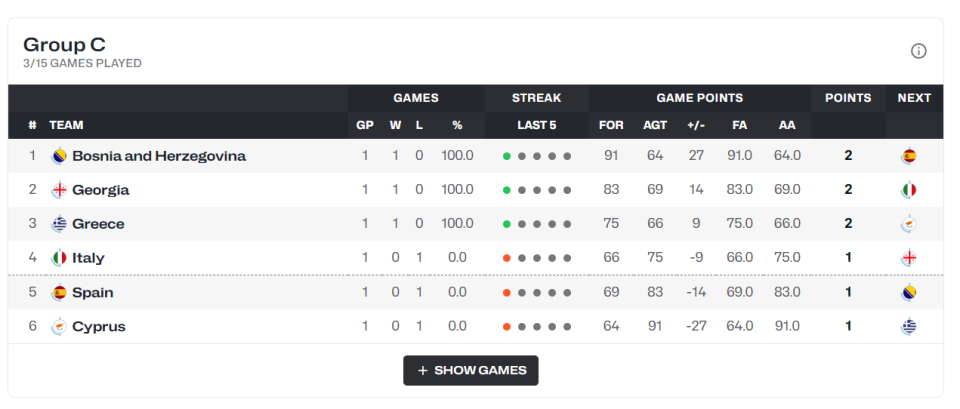Click Georgia flag in Italy's Next column
This screenshot has width=960, height=409.
(908, 258)
